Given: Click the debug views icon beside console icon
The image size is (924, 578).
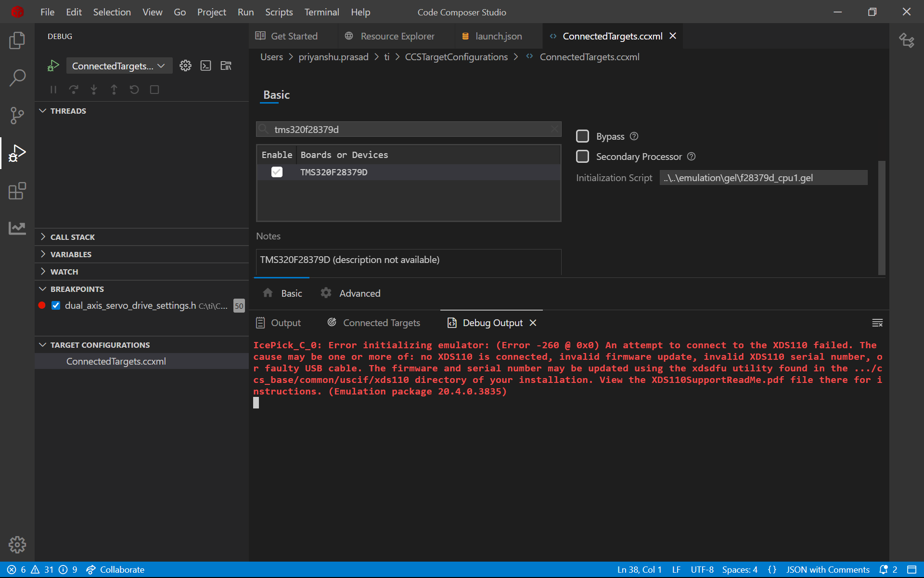Looking at the screenshot, I should (x=226, y=66).
